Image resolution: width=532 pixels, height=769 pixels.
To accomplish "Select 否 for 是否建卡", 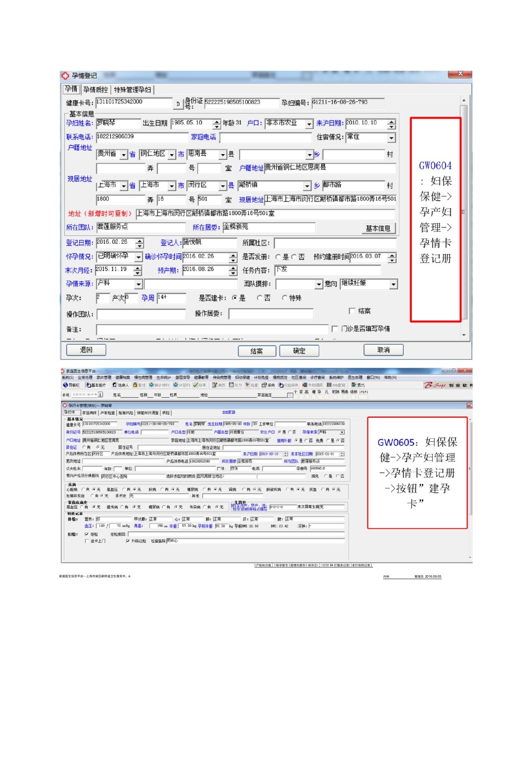I will (x=259, y=298).
